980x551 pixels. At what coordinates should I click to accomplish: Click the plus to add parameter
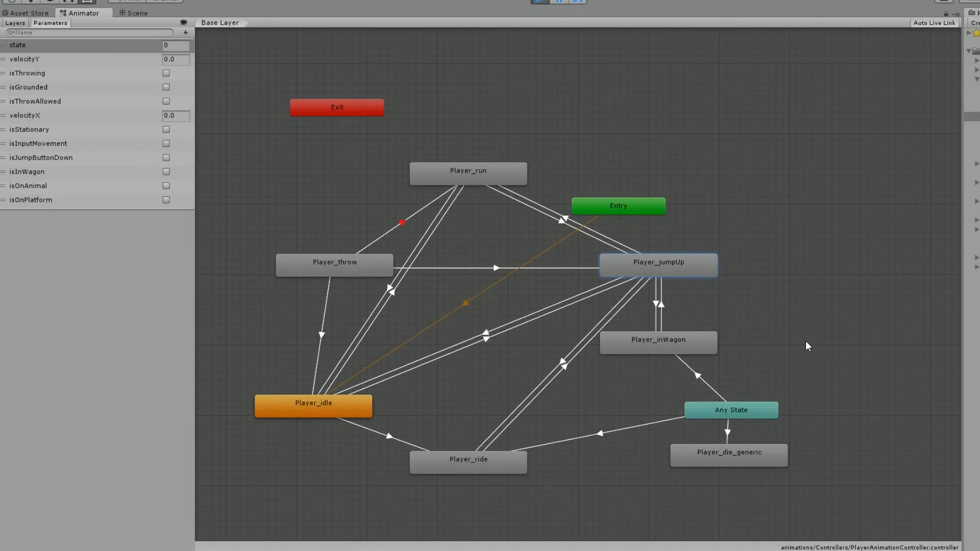pos(186,32)
